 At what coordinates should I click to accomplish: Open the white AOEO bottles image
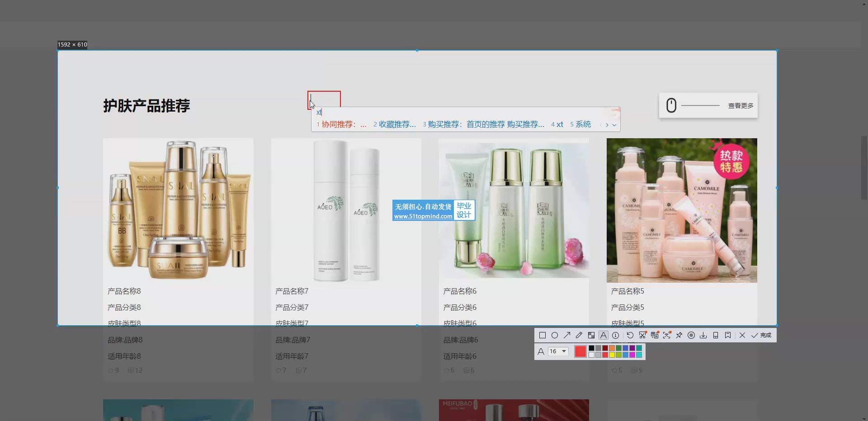(346, 210)
